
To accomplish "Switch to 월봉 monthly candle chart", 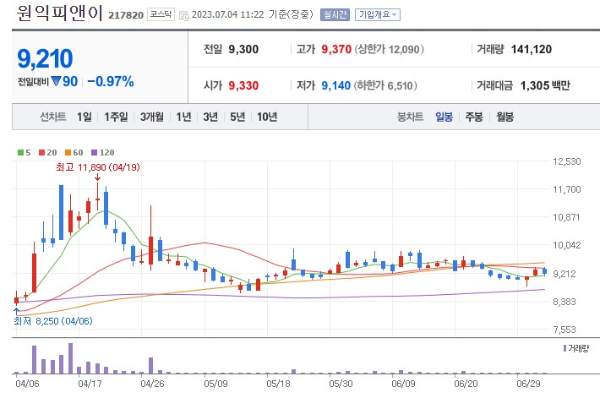I will [505, 117].
